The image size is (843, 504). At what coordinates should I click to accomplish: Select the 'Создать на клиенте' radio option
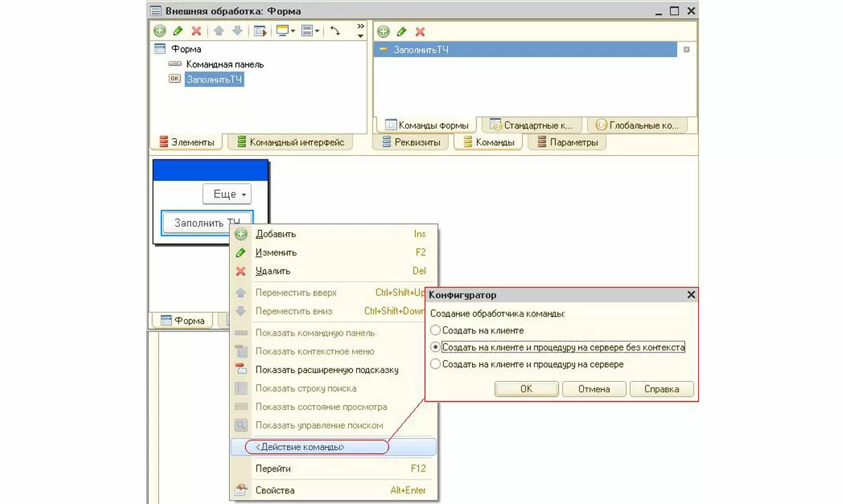click(x=436, y=330)
